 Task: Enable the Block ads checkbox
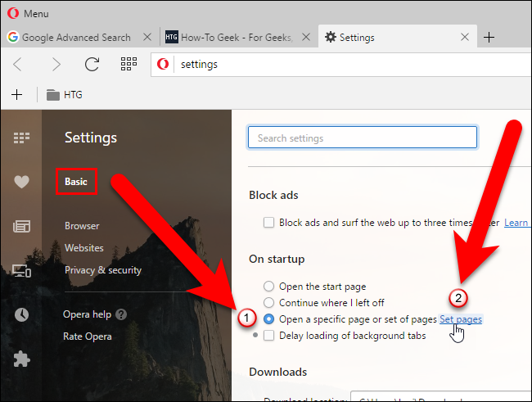click(268, 223)
